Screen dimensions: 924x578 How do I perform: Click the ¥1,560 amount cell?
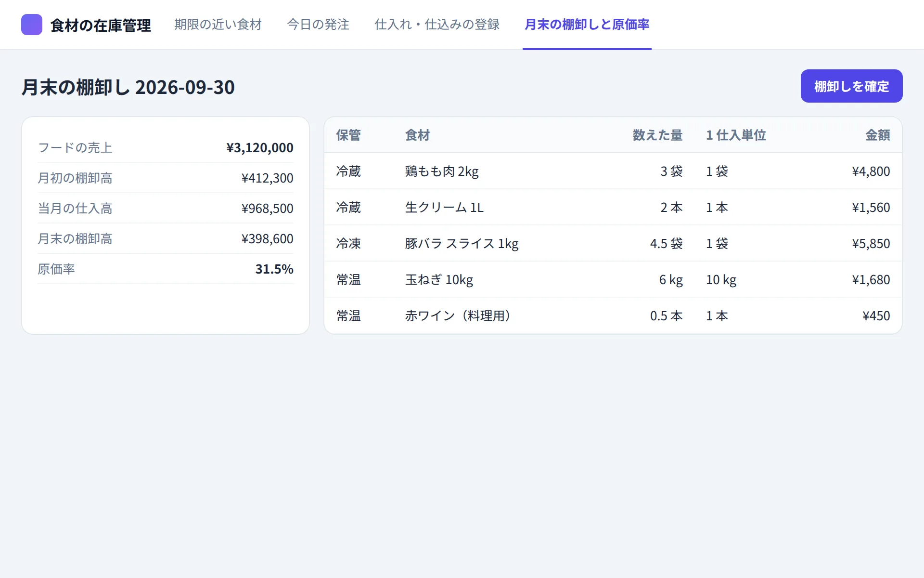871,208
